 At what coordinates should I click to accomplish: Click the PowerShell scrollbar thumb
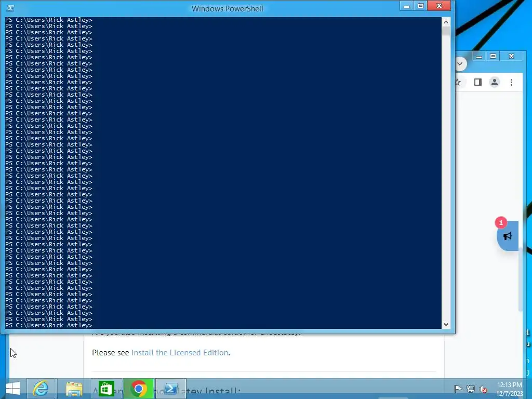point(446,31)
